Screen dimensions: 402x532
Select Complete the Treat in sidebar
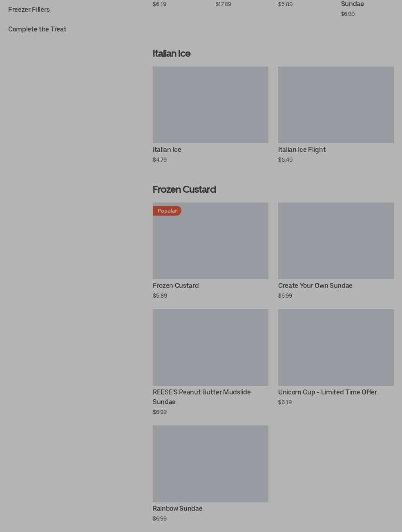(x=37, y=29)
